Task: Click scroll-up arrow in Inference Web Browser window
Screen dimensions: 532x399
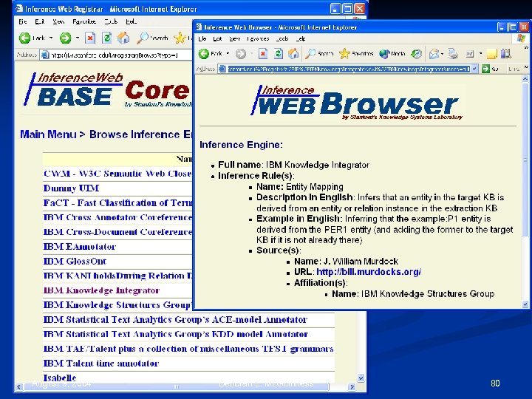Action: pyautogui.click(x=525, y=79)
